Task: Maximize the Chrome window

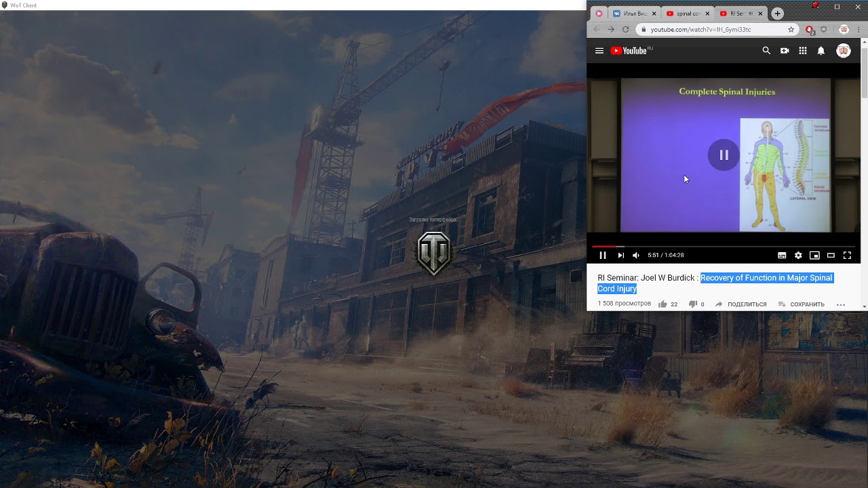Action: coord(837,7)
